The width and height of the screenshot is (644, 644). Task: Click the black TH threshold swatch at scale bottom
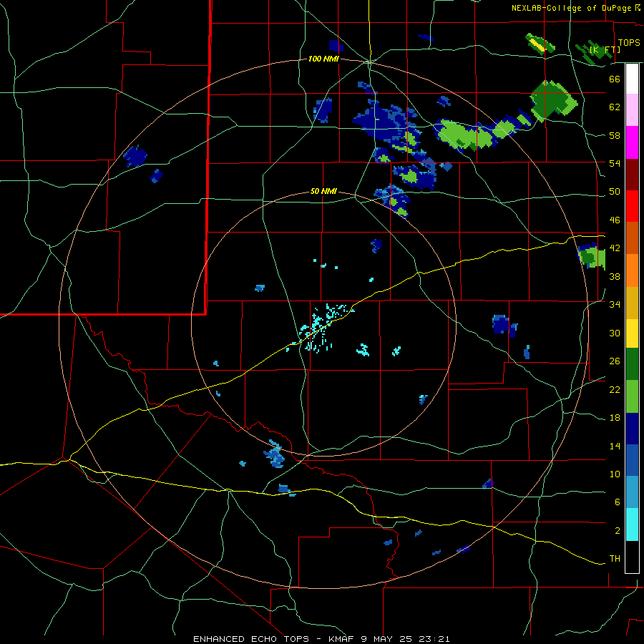632,557
